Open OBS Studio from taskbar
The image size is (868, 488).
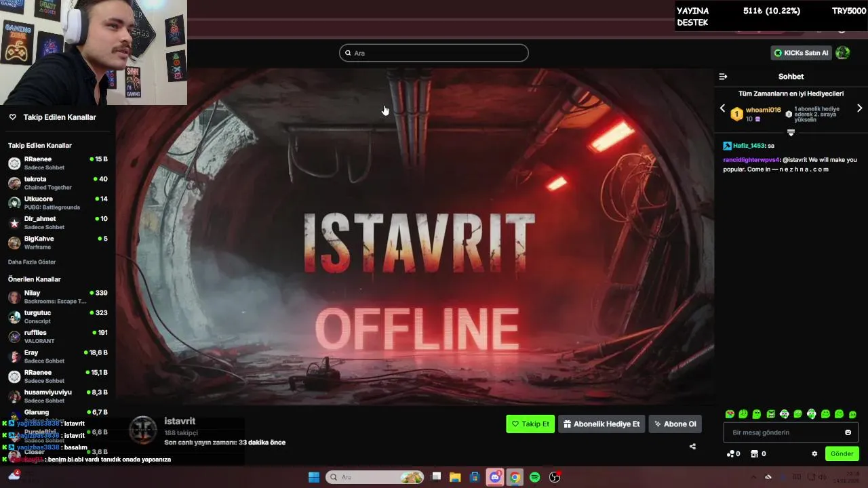tap(555, 477)
